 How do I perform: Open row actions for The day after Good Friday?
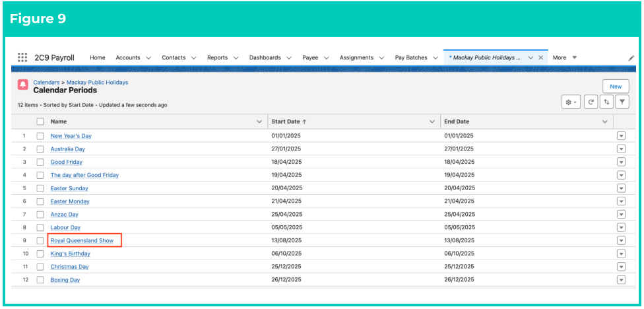[x=621, y=175]
